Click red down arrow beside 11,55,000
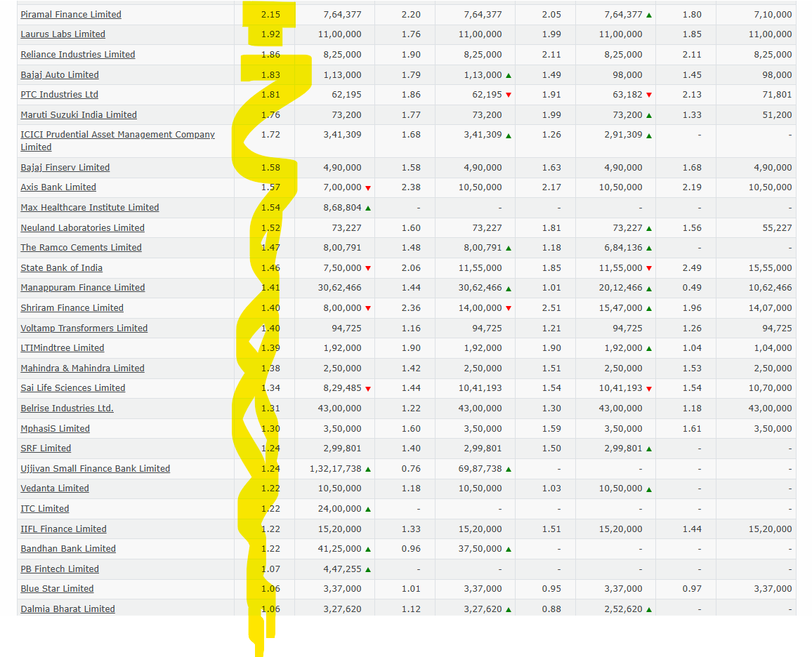This screenshot has width=812, height=657. [x=649, y=269]
